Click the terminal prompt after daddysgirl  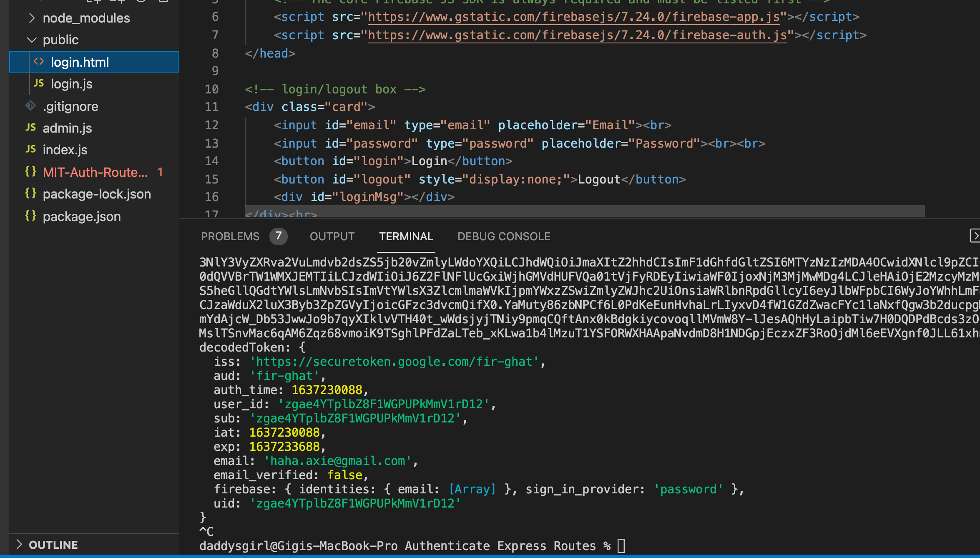pos(621,545)
